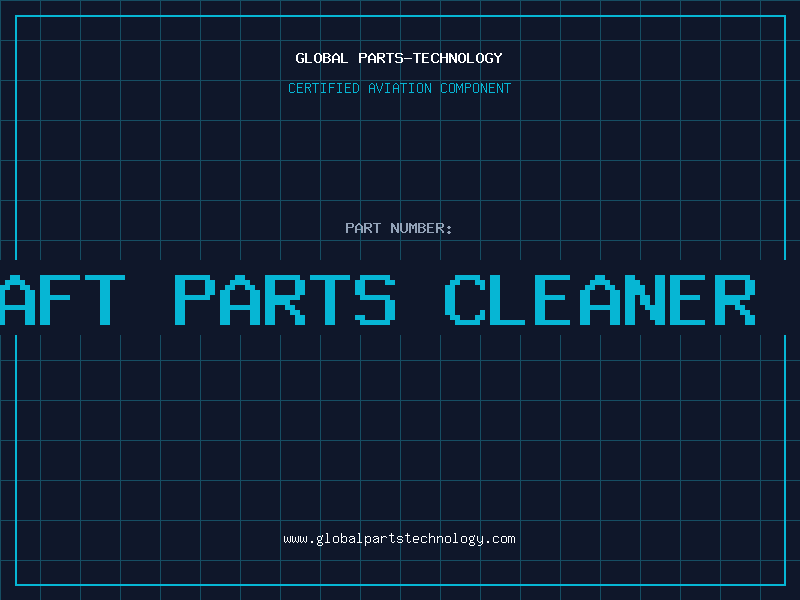
Task: Click the final R of CLEANER
Action: tap(735, 299)
